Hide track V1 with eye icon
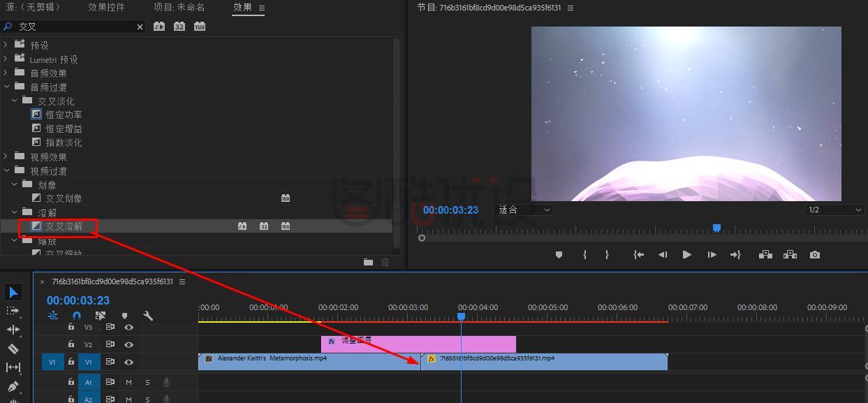Screen dimensions: 868x403 pos(129,362)
